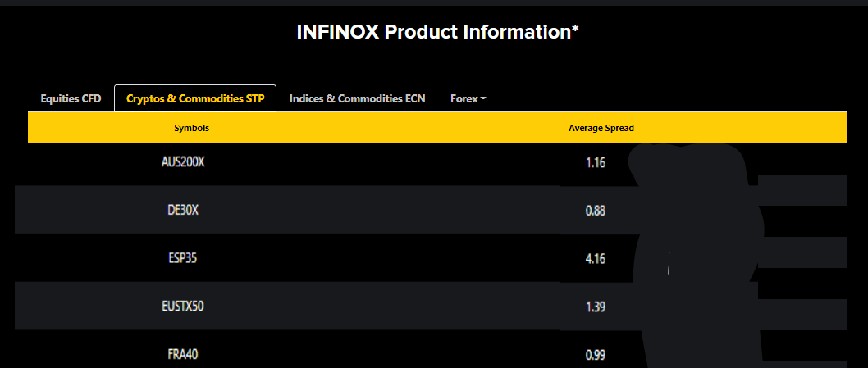Select the AUS200X symbol row

tap(183, 163)
